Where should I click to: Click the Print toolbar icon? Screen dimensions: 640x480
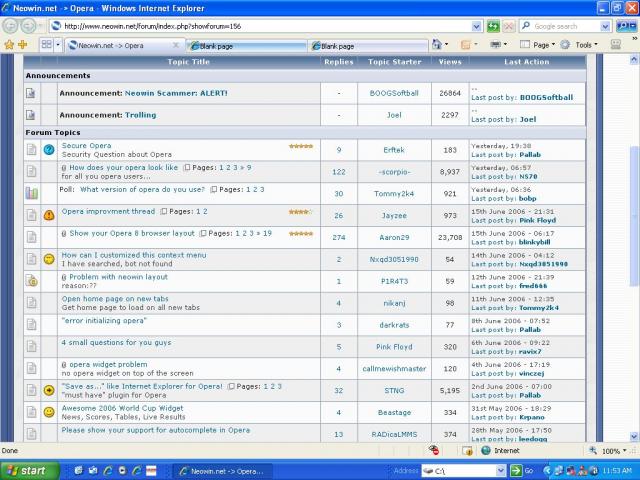(x=498, y=45)
